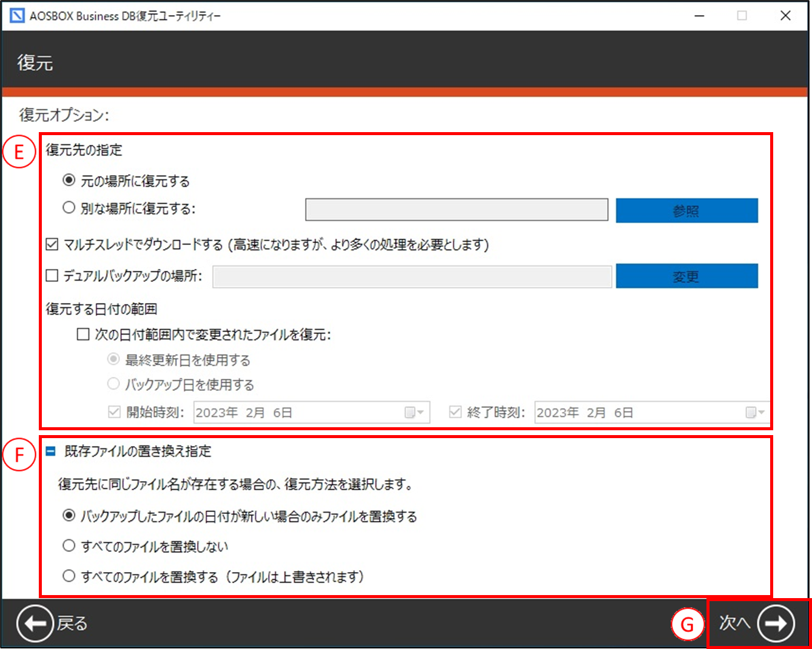
Task: Click the restore destination path field
Action: coord(457,210)
